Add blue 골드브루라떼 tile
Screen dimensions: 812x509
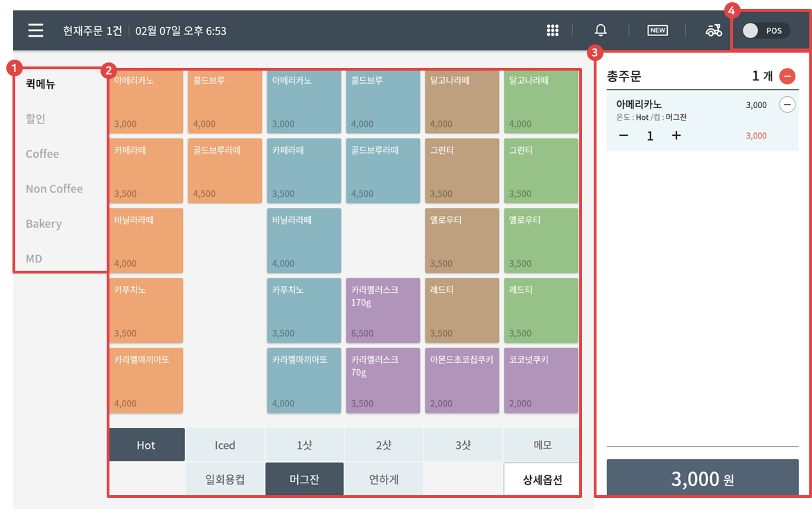pos(383,170)
